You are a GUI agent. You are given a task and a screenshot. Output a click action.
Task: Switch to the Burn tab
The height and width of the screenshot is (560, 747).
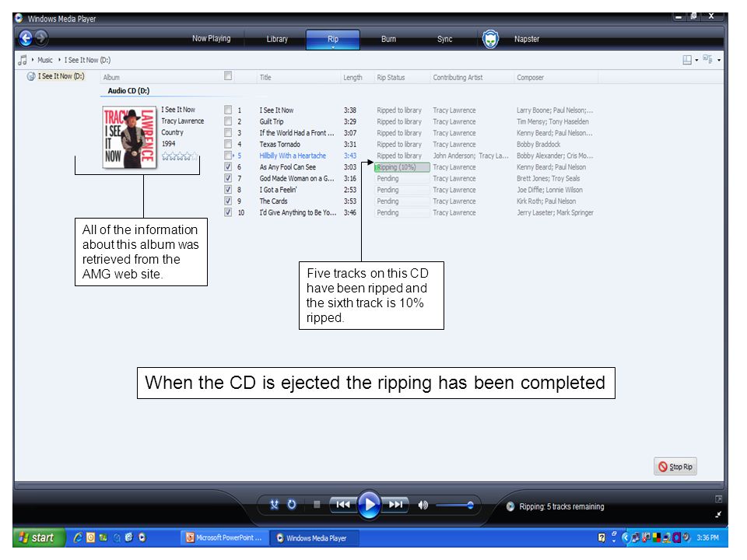(388, 39)
